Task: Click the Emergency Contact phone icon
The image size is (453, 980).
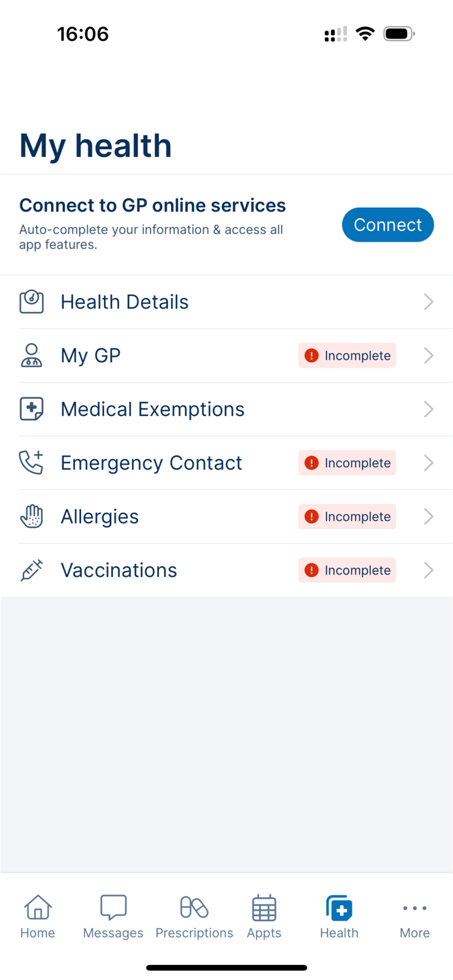Action: (31, 463)
